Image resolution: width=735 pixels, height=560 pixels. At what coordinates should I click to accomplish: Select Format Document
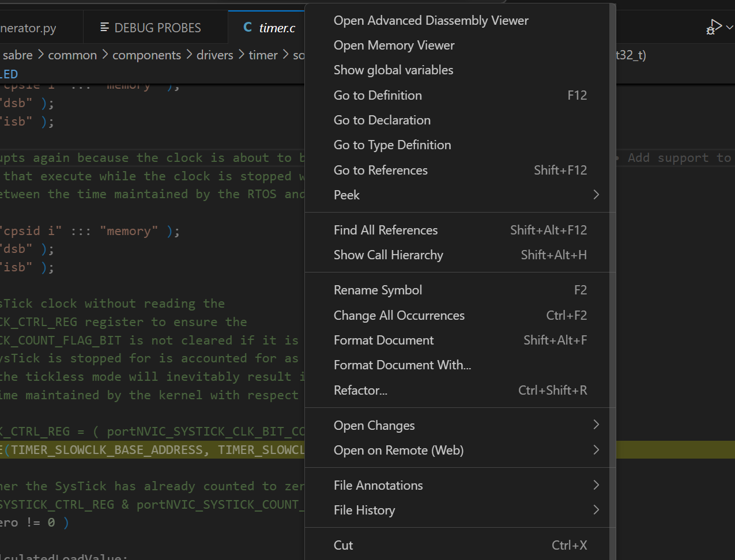point(383,340)
